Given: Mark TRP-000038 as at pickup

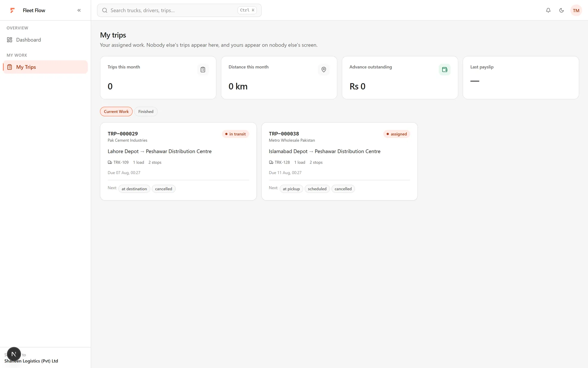Looking at the screenshot, I should point(291,189).
